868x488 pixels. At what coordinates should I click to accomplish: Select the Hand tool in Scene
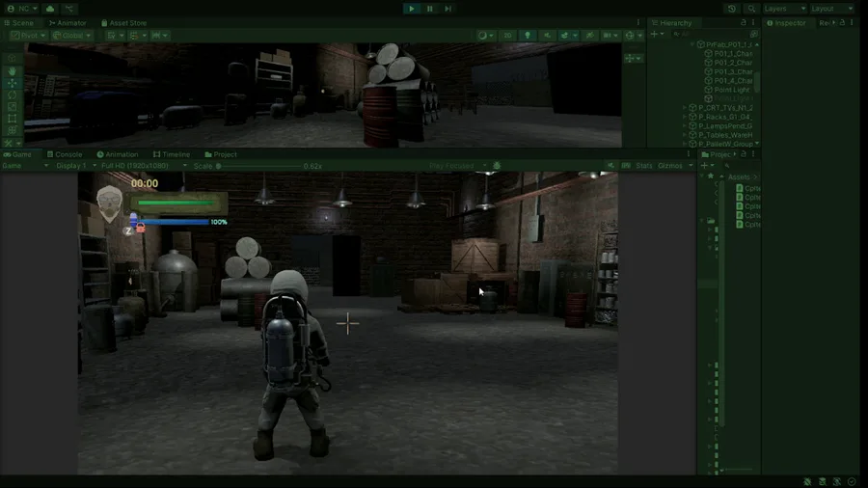(x=13, y=70)
